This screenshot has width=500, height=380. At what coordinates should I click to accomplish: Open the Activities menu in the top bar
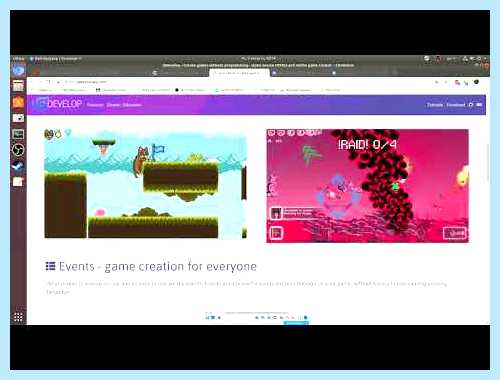(x=19, y=59)
